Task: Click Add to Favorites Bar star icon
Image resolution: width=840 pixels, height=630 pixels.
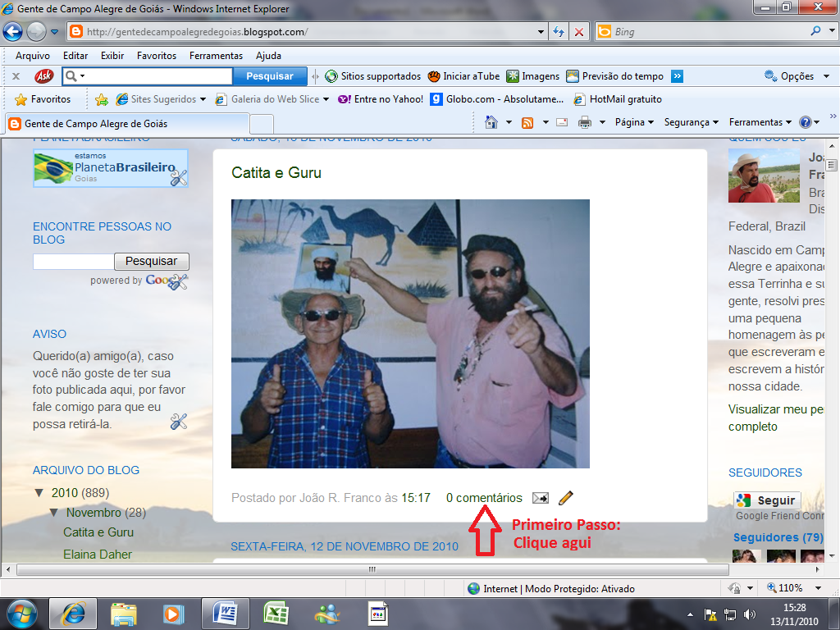Action: click(x=101, y=99)
